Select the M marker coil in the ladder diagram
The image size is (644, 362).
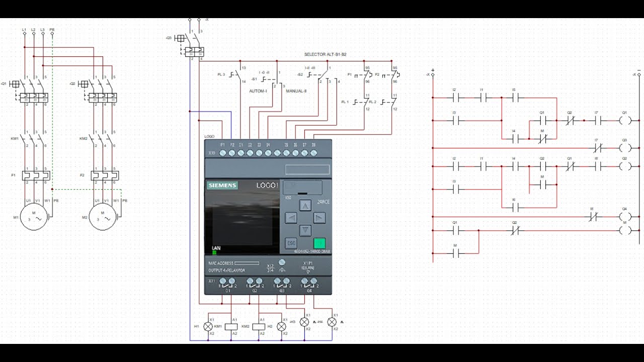tap(624, 230)
